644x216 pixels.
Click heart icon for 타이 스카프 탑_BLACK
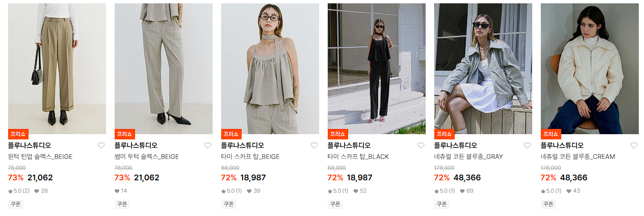pos(421,146)
